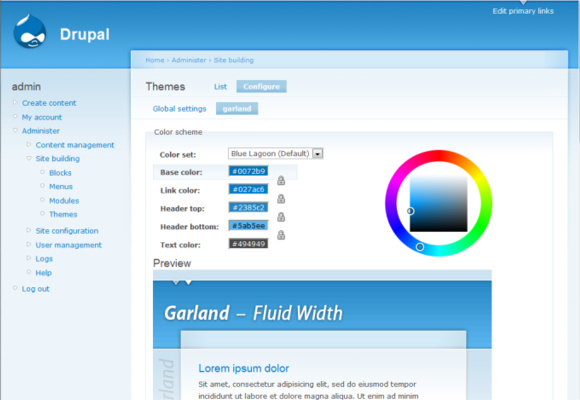The image size is (580, 400).
Task: Expand the Create content menu item
Action: tap(15, 102)
